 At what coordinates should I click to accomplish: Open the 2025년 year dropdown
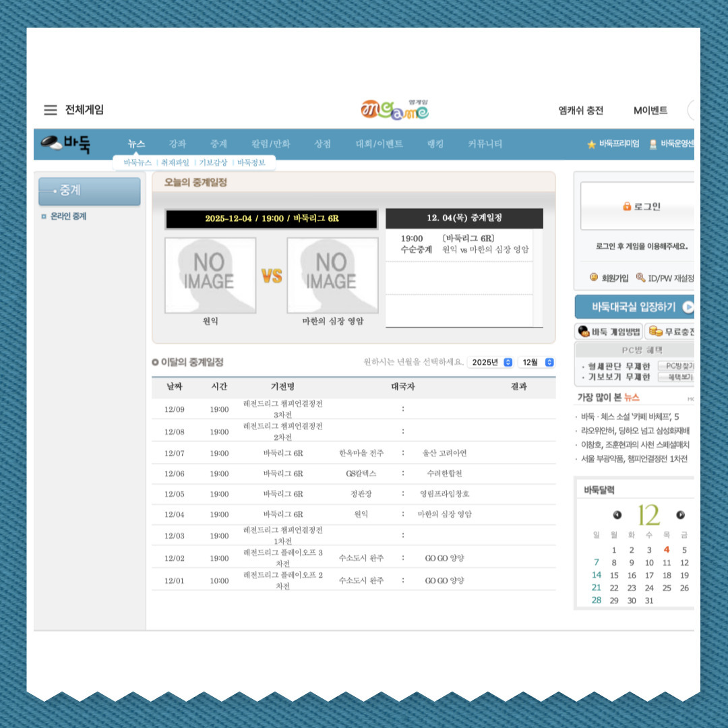click(490, 362)
